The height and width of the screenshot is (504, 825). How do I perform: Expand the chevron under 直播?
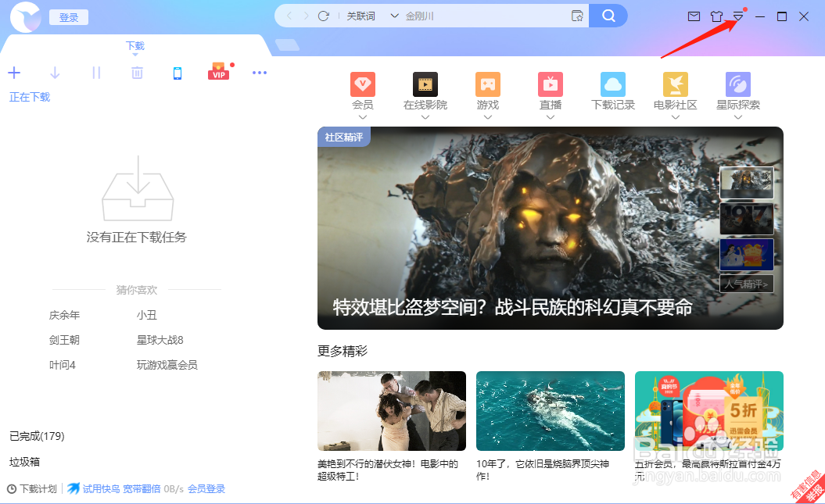pyautogui.click(x=551, y=117)
